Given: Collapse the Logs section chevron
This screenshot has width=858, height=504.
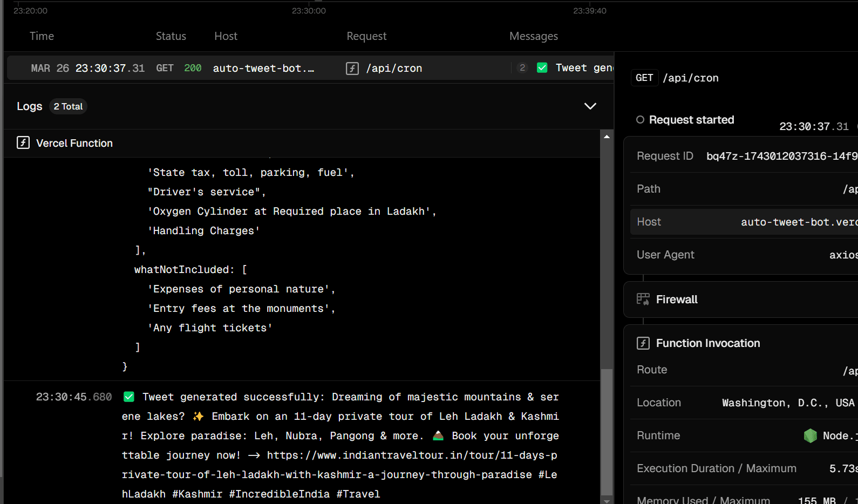Looking at the screenshot, I should click(590, 106).
